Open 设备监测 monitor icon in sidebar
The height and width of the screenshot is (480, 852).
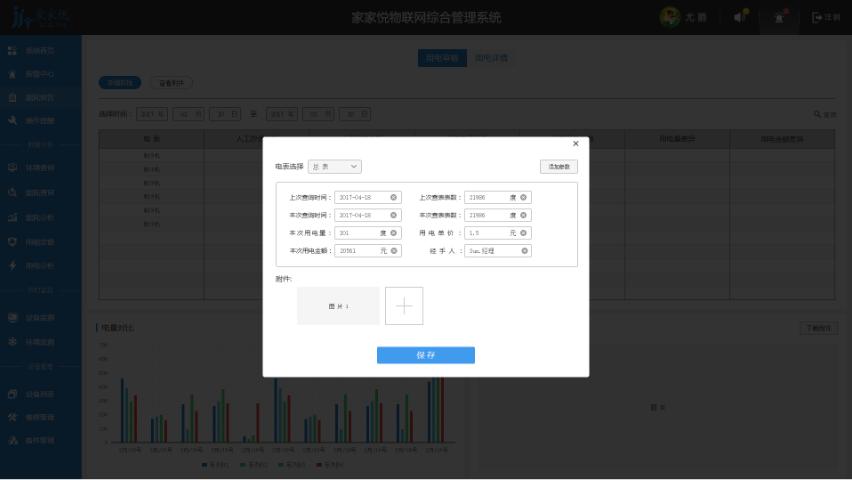point(12,317)
